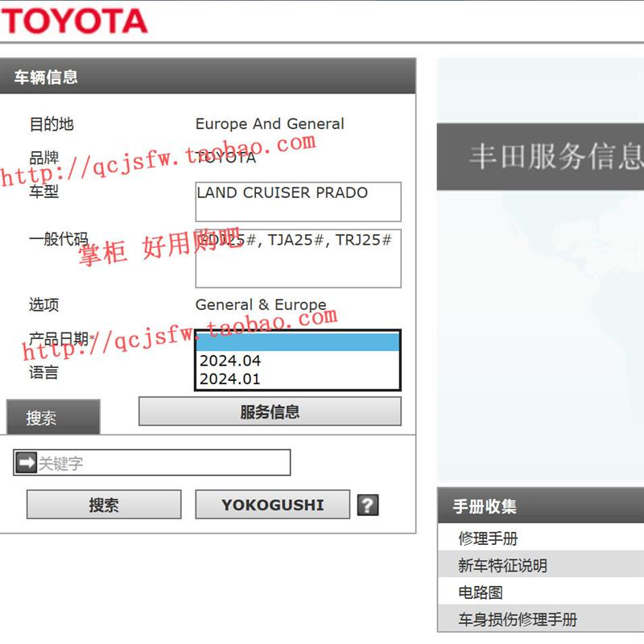Click the arrow icon in keyword field
The width and height of the screenshot is (644, 644).
[27, 463]
